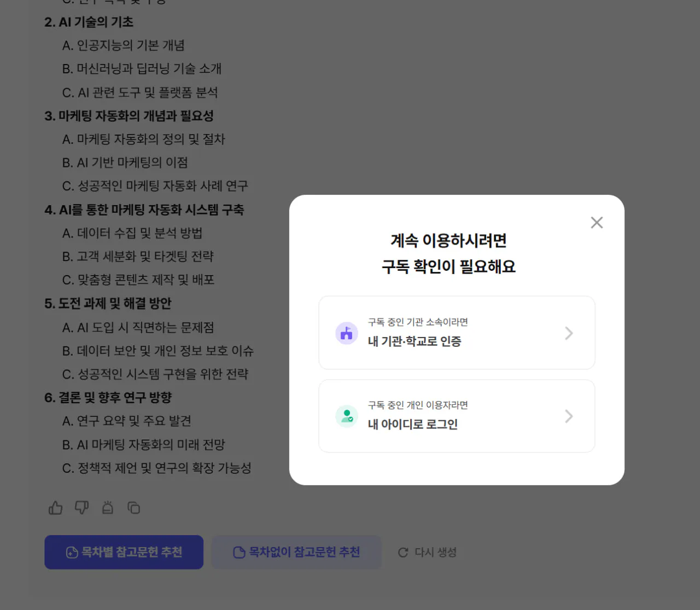700x610 pixels.
Task: Click the 목차없이 참고문헌 추천 button
Action: 296,552
